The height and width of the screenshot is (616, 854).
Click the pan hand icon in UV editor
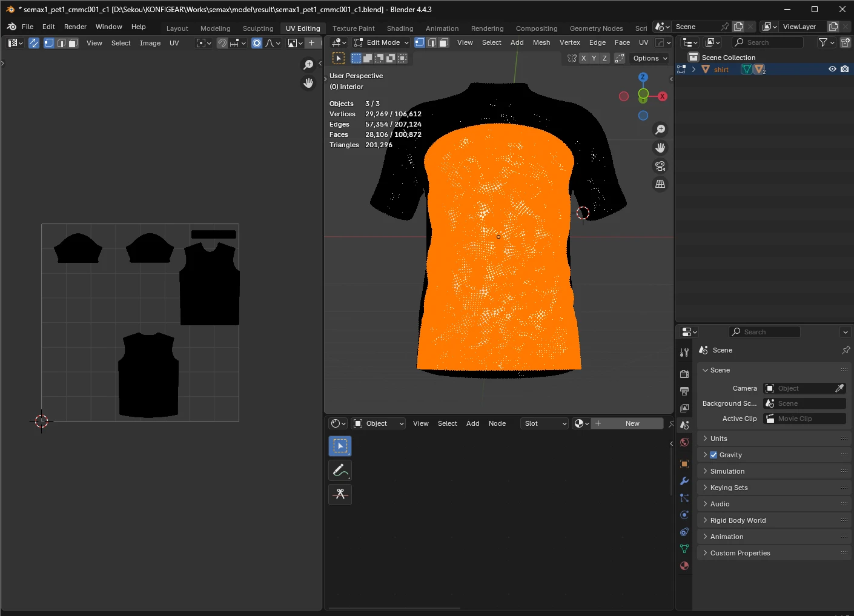[308, 83]
